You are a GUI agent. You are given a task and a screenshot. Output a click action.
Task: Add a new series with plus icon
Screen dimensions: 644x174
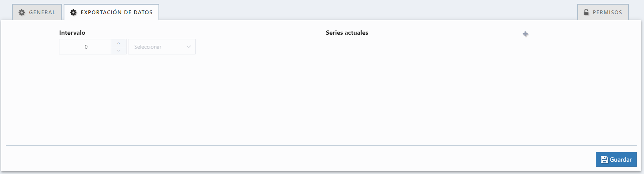(x=525, y=34)
